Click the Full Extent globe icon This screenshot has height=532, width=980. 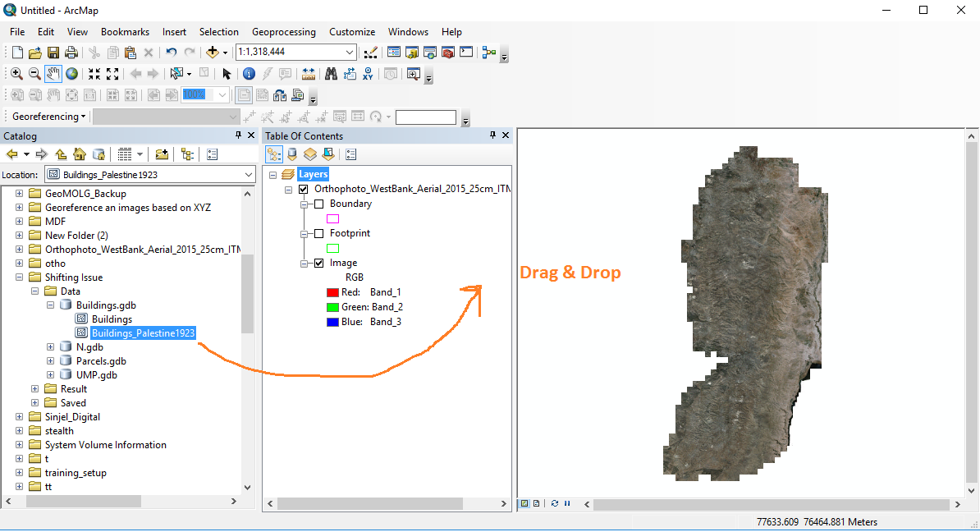click(x=72, y=74)
